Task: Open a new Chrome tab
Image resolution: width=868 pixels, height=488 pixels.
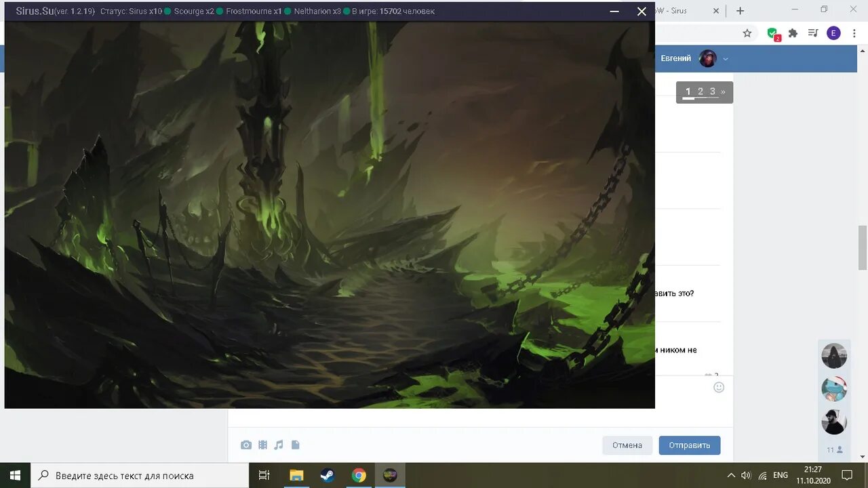Action: pos(740,11)
